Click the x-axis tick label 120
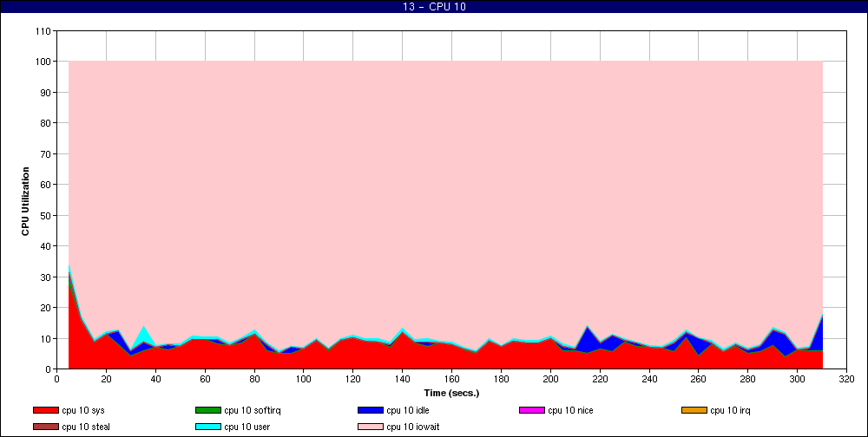The height and width of the screenshot is (437, 868). (352, 379)
